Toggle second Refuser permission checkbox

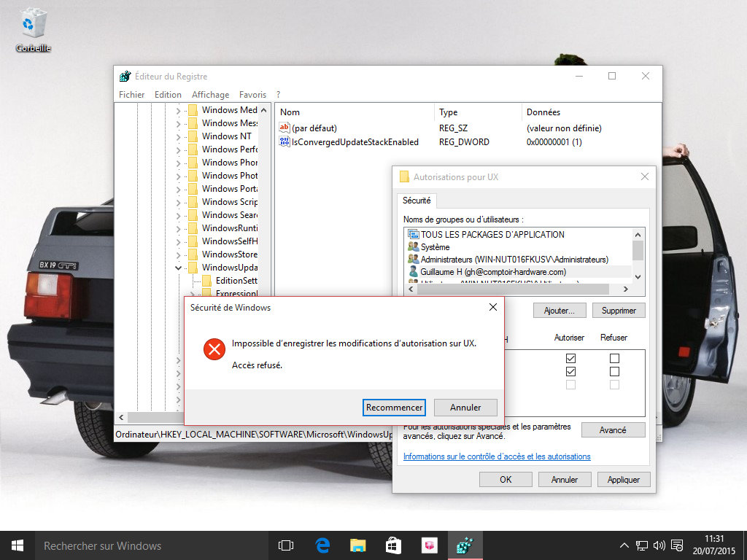[614, 372]
